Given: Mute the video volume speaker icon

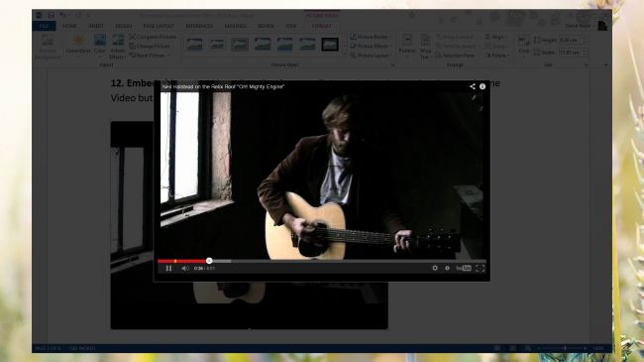Looking at the screenshot, I should tap(185, 268).
